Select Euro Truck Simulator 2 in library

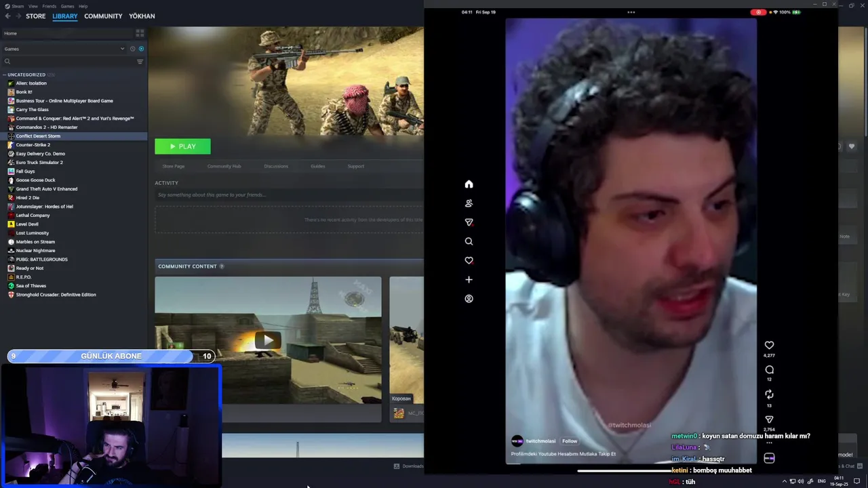click(39, 163)
